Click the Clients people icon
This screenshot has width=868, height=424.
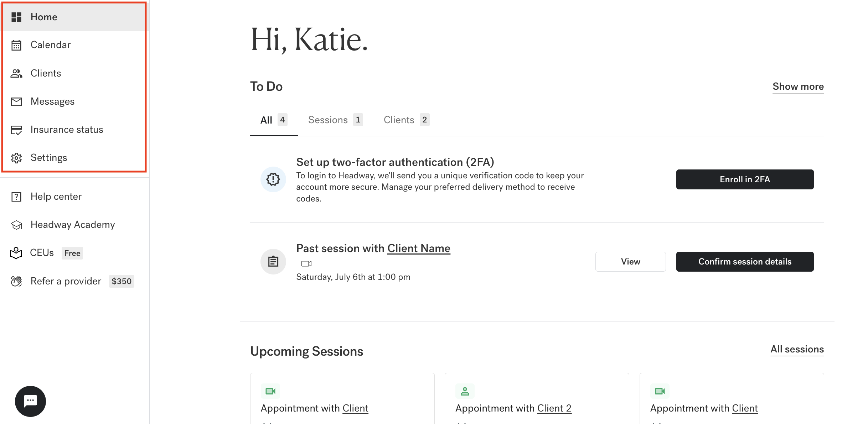click(x=16, y=73)
